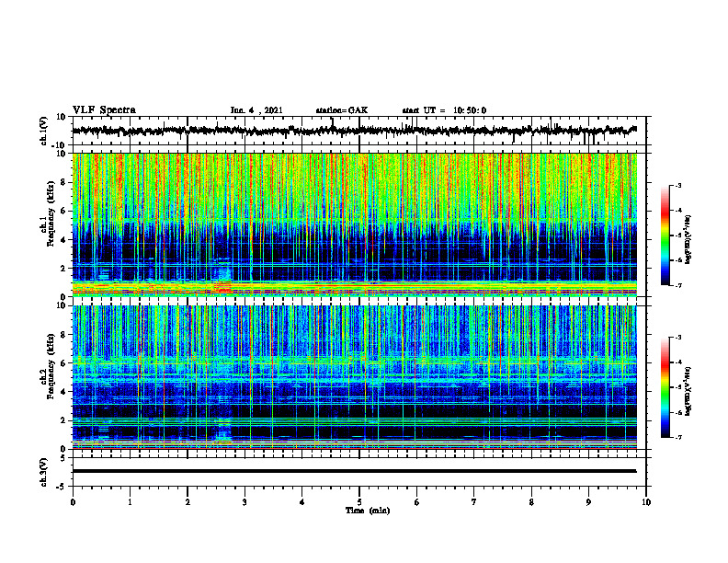728x563 pixels.
Task: Click the "-4" label on ch.2 colorbar
Action: tap(677, 362)
